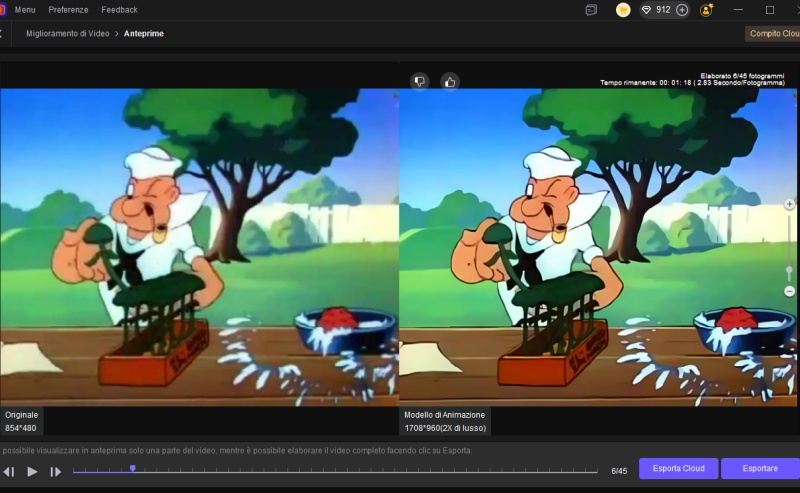
Task: Click Esporta Cloud button
Action: point(679,469)
